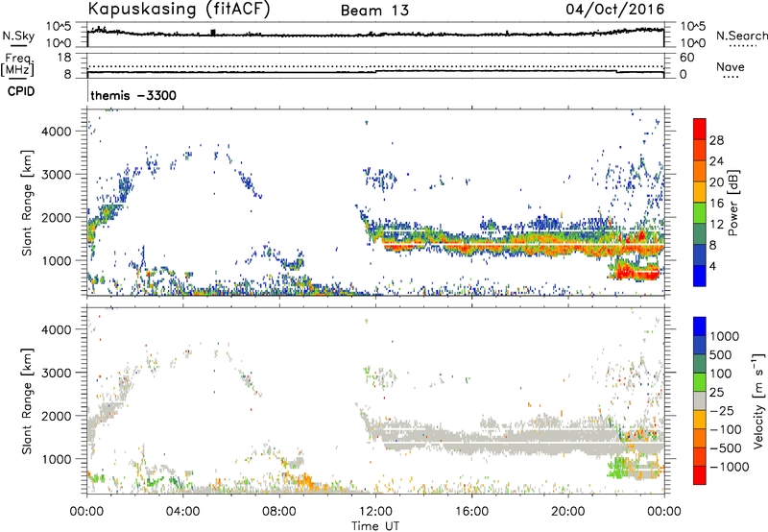Click velocity colorbar tick label -1000
768x532 pixels.
point(730,467)
